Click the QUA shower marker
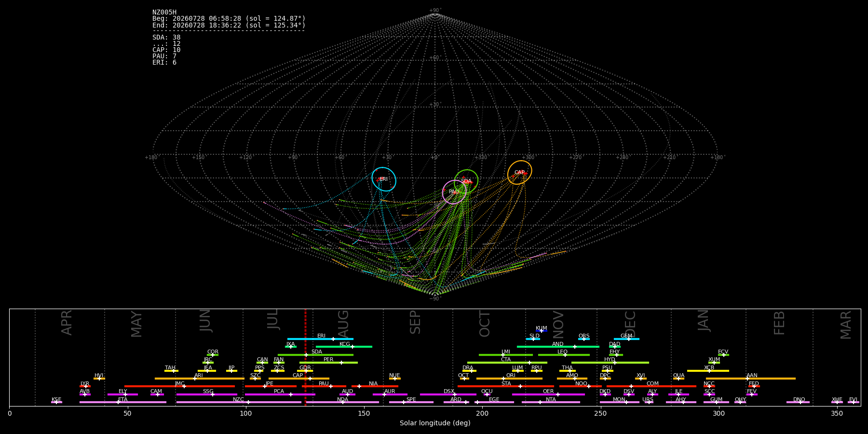The image size is (868, 434). (678, 379)
